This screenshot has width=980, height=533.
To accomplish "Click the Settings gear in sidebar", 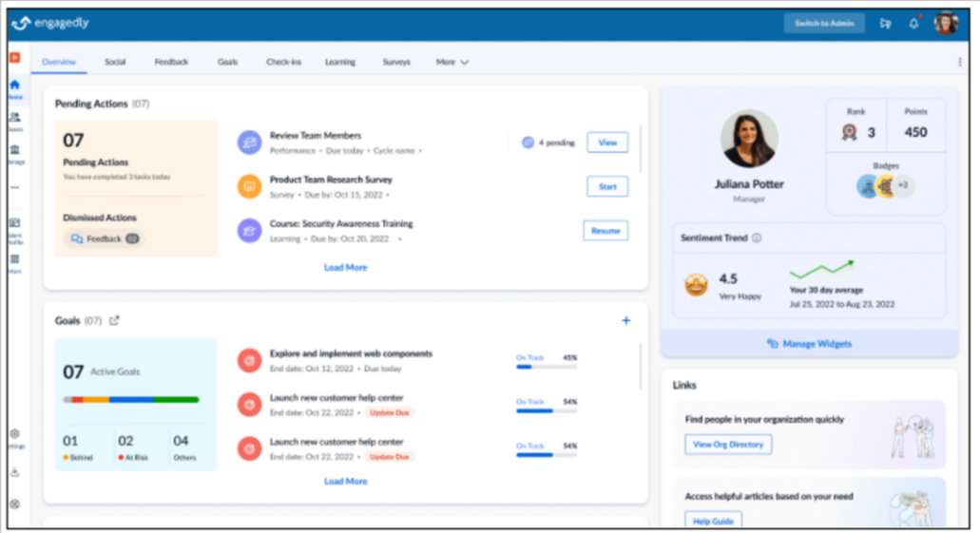I will pyautogui.click(x=14, y=435).
